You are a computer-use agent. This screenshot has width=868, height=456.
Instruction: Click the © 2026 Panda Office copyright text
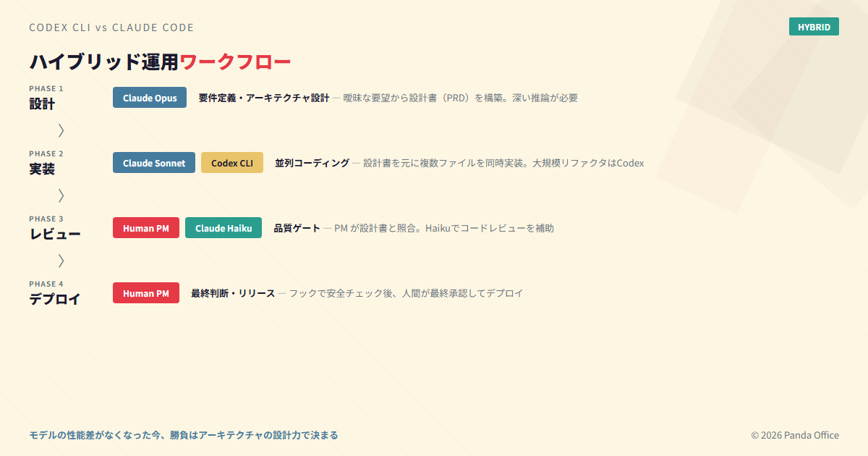794,435
